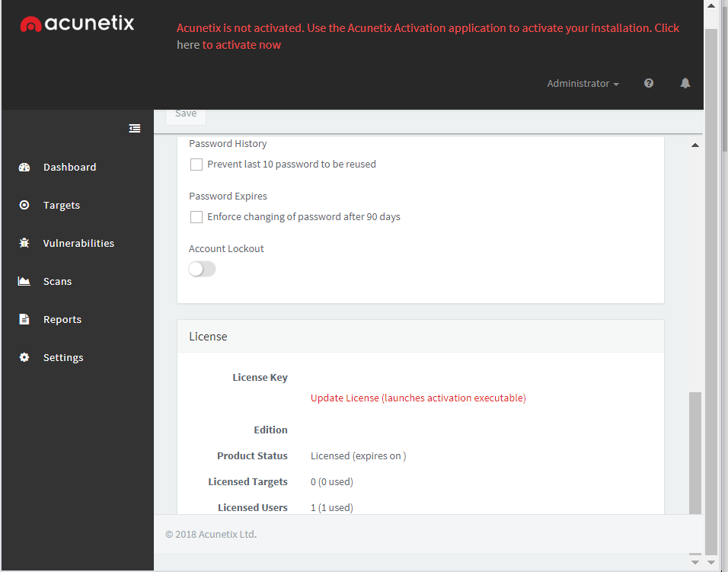Image resolution: width=728 pixels, height=572 pixels.
Task: Click the Update License link
Action: (x=418, y=398)
